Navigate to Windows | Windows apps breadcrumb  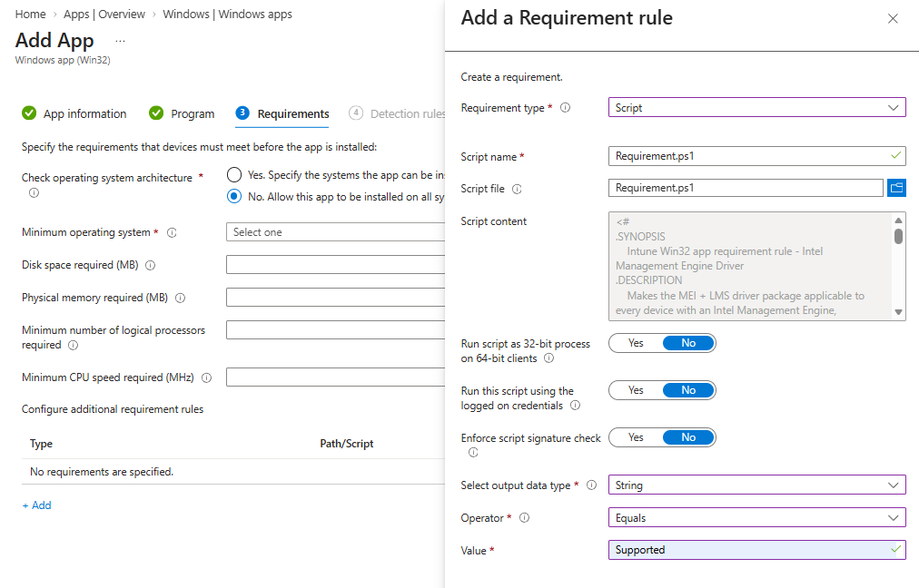click(227, 14)
